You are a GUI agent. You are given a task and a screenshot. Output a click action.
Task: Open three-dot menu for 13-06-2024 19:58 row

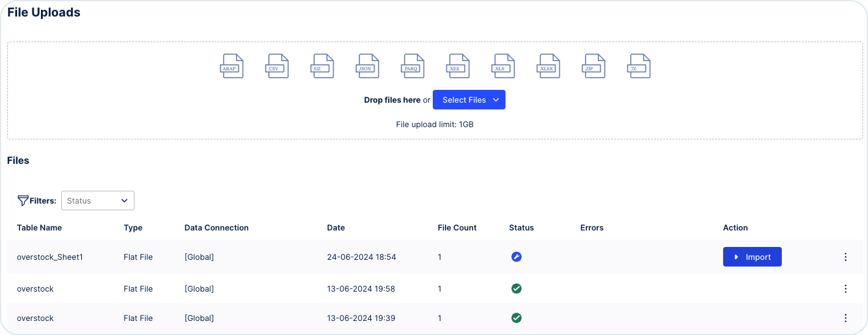[845, 289]
